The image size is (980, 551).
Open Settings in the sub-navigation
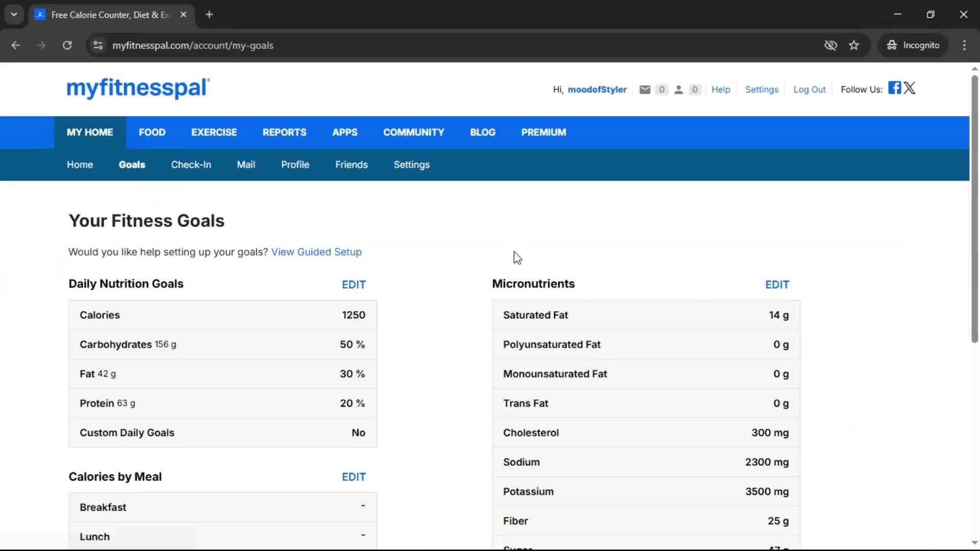point(411,165)
